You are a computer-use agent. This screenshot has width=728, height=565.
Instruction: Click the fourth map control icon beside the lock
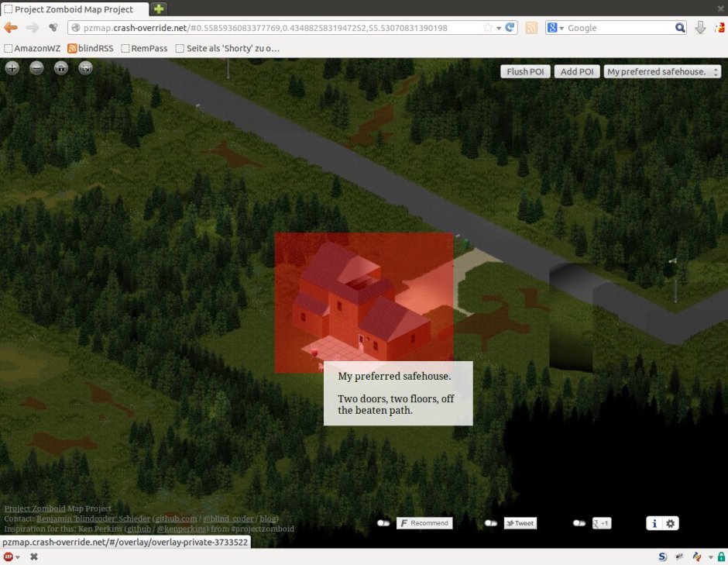85,68
